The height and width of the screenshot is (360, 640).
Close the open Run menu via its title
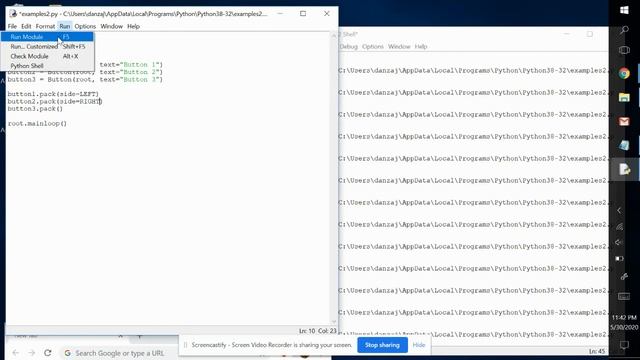[64, 26]
